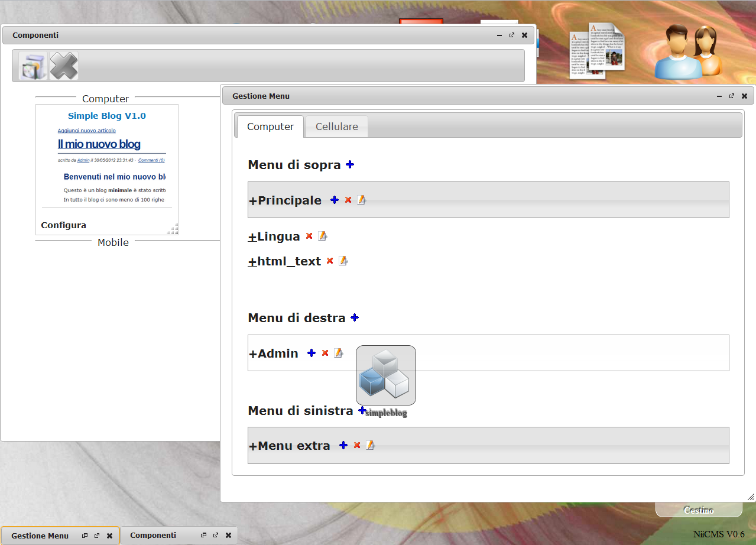Open the pencil editor for Menu extra
Screen dimensions: 756x545
(x=370, y=445)
